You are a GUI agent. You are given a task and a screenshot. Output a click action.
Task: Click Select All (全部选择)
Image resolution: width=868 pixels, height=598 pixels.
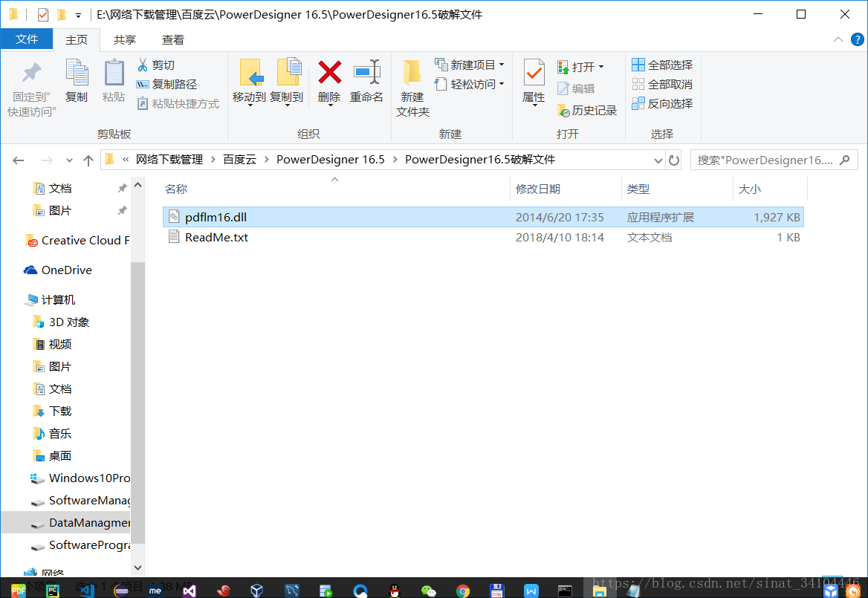(662, 65)
